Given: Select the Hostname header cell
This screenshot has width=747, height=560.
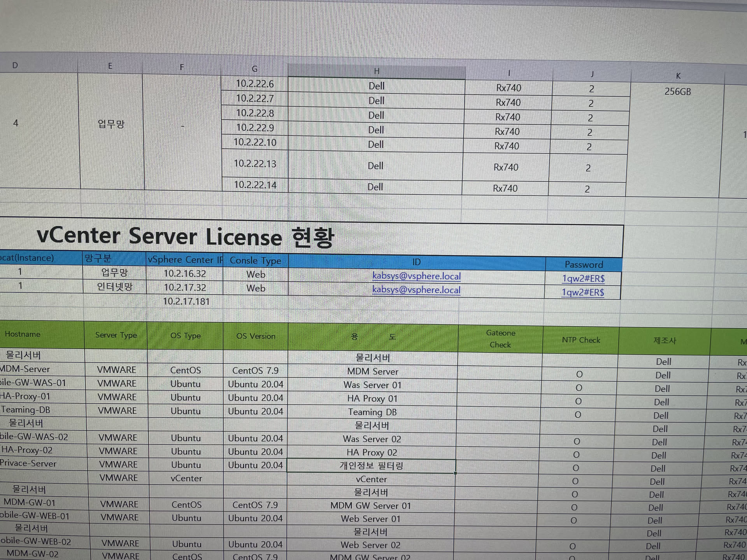Looking at the screenshot, I should pyautogui.click(x=23, y=334).
